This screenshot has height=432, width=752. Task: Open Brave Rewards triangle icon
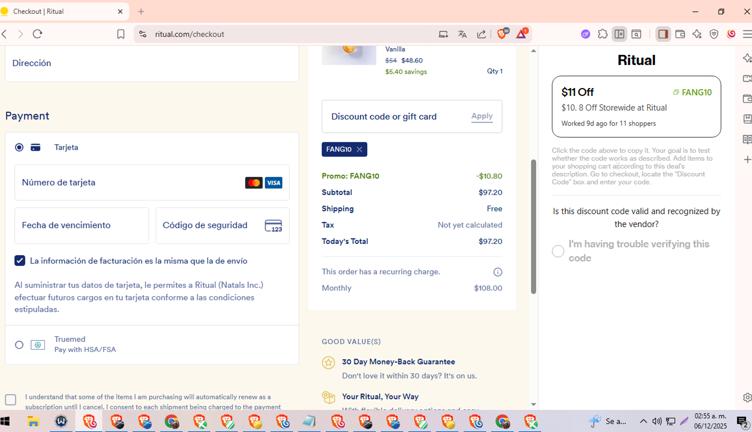(x=522, y=34)
